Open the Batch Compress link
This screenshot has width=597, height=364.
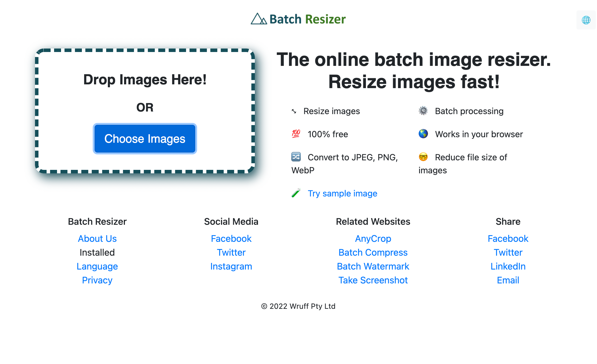pos(373,252)
